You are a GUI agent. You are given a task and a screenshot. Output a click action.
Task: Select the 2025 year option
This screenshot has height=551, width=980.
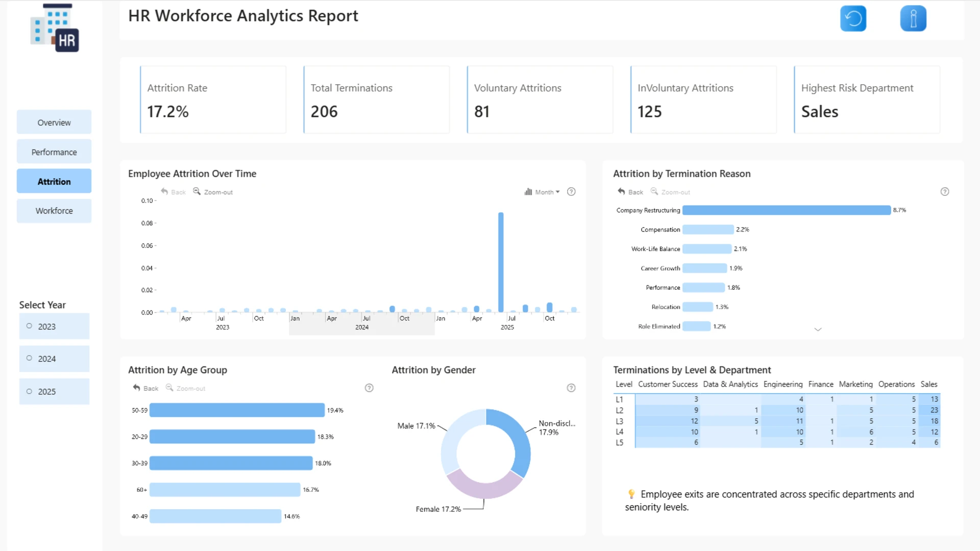click(x=54, y=391)
